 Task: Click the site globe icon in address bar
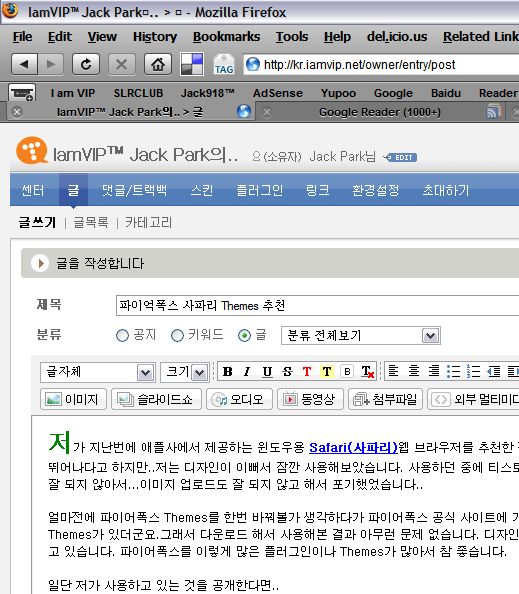coord(253,64)
